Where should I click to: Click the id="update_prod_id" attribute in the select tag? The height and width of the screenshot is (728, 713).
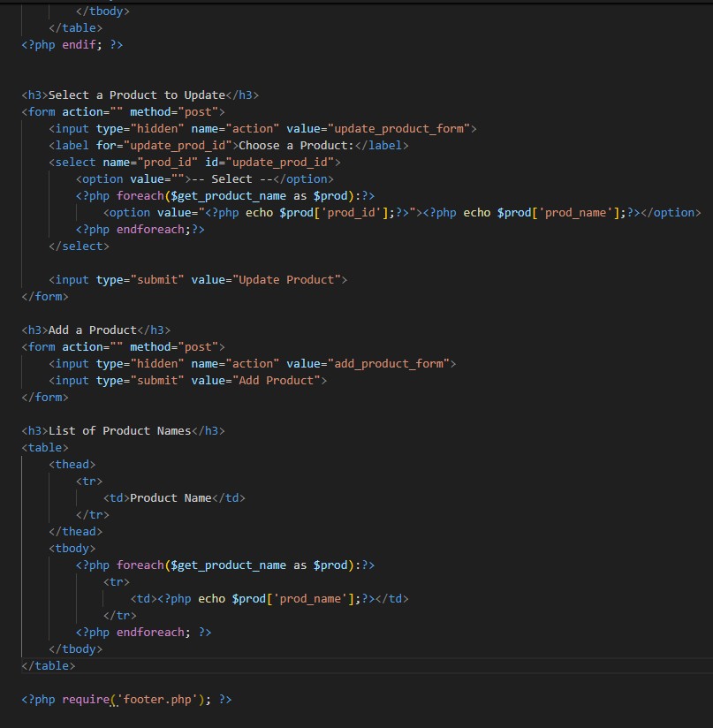280,163
